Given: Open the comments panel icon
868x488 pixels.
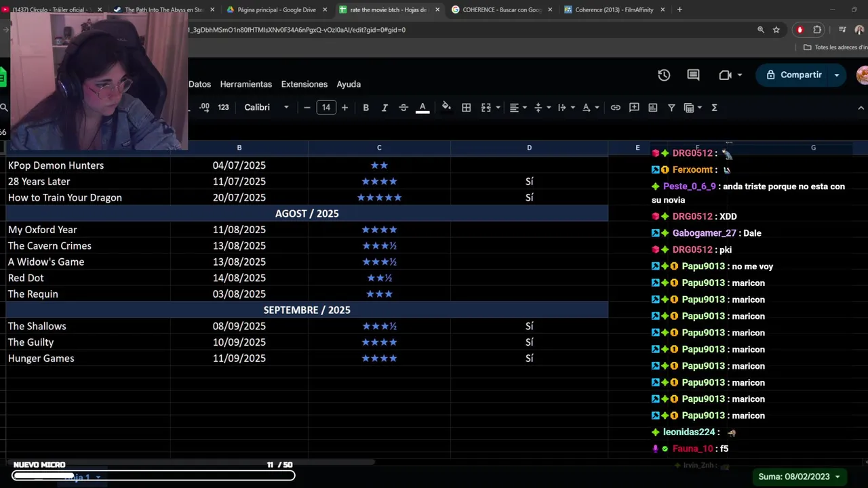Looking at the screenshot, I should point(693,75).
